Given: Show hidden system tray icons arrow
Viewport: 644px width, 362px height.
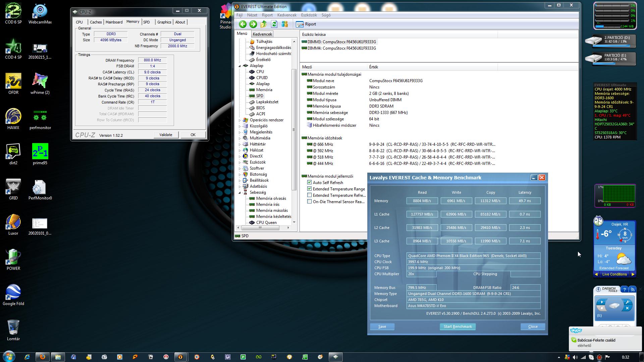Looking at the screenshot, I should (x=559, y=357).
